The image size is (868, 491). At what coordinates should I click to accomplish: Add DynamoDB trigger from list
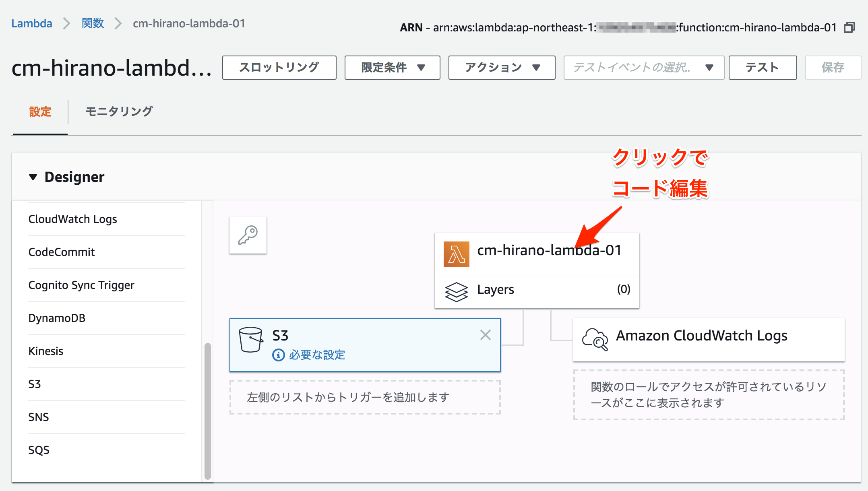click(x=107, y=318)
